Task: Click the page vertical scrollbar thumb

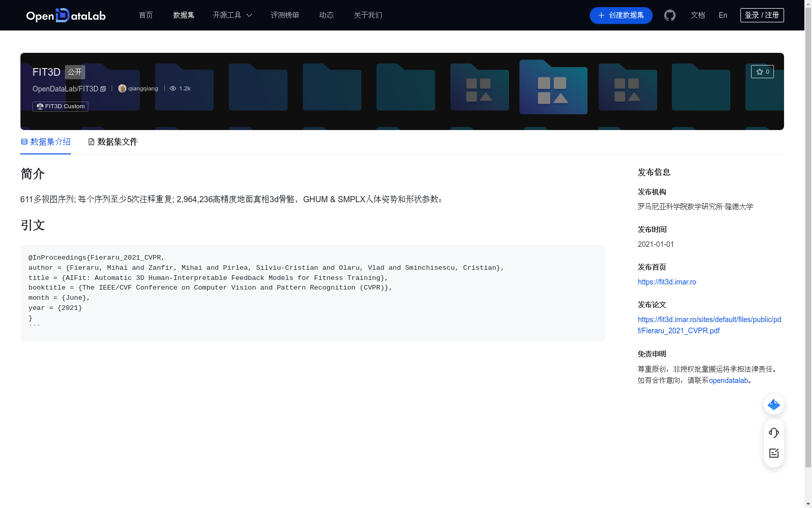Action: point(808,238)
